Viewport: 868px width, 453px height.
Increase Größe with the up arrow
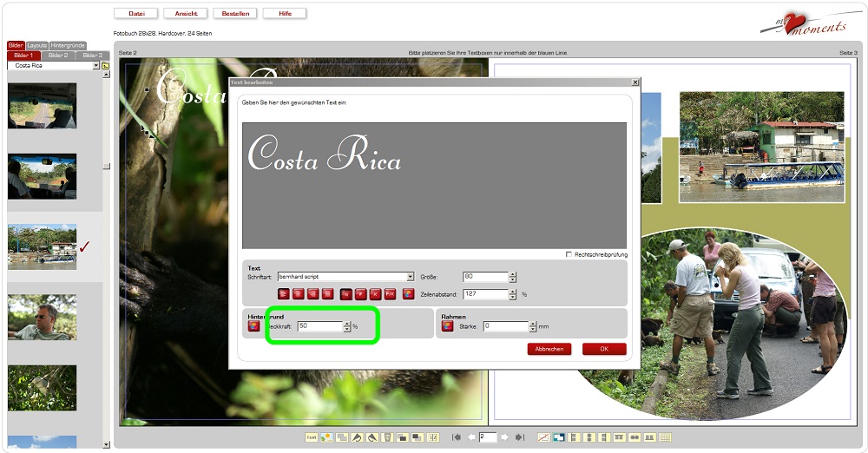513,274
